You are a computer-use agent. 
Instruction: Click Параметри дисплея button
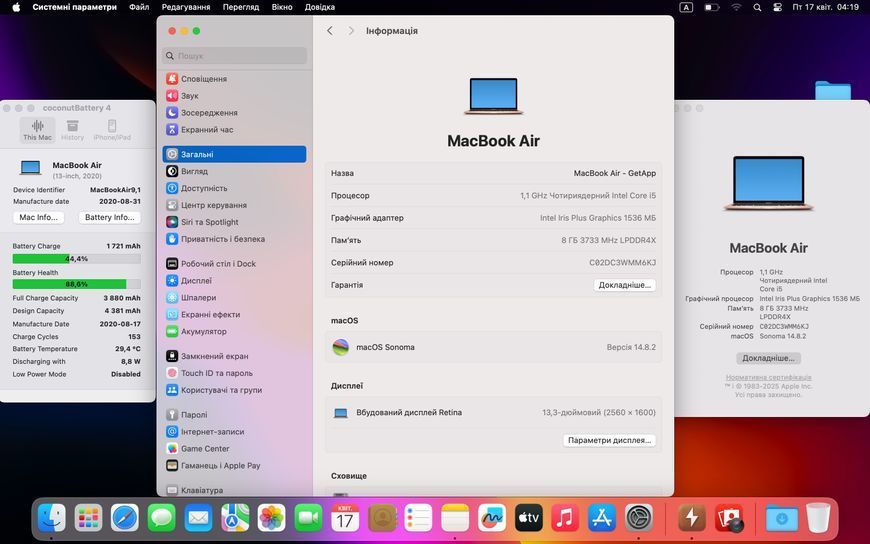tap(609, 440)
